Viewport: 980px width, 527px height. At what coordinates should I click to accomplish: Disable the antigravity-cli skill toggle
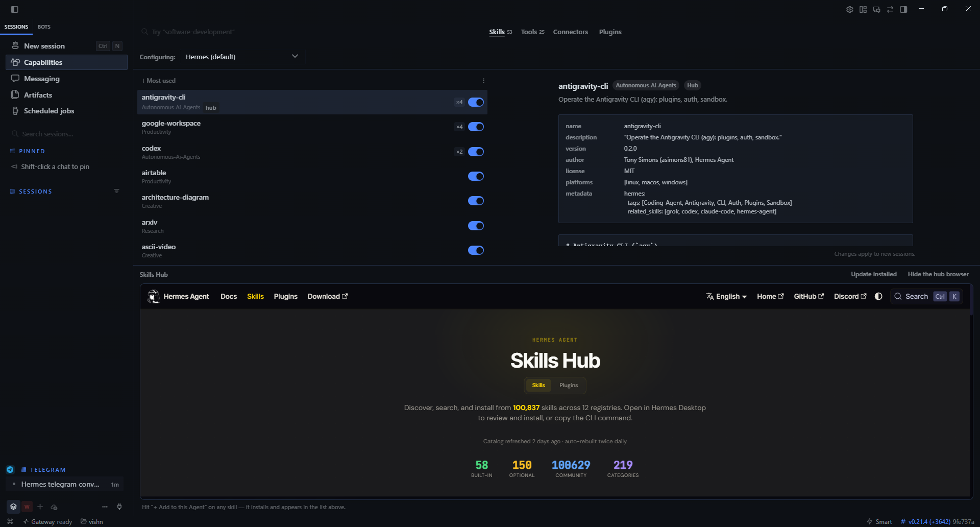pyautogui.click(x=476, y=102)
